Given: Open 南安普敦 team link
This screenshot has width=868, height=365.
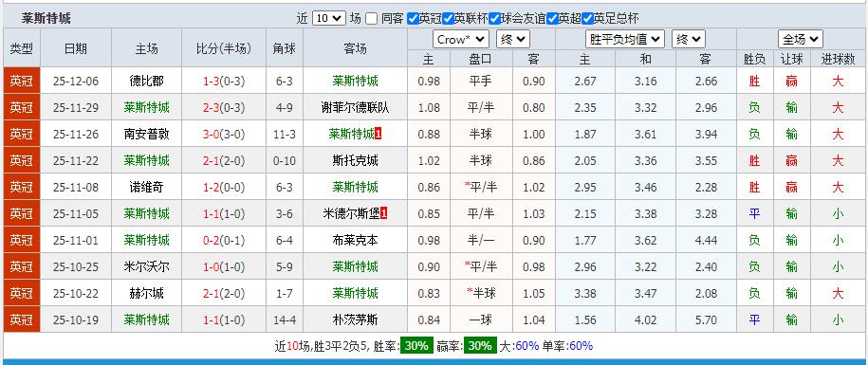Looking at the screenshot, I should coord(146,135).
